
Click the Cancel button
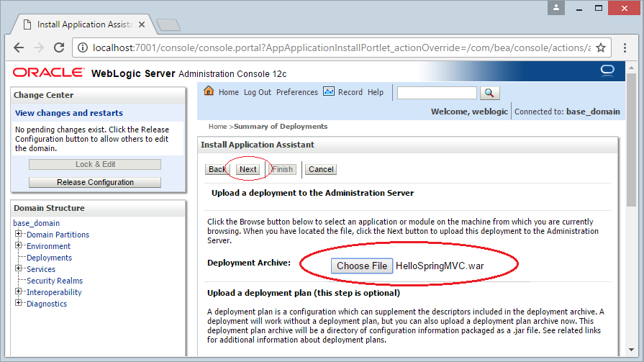(321, 169)
